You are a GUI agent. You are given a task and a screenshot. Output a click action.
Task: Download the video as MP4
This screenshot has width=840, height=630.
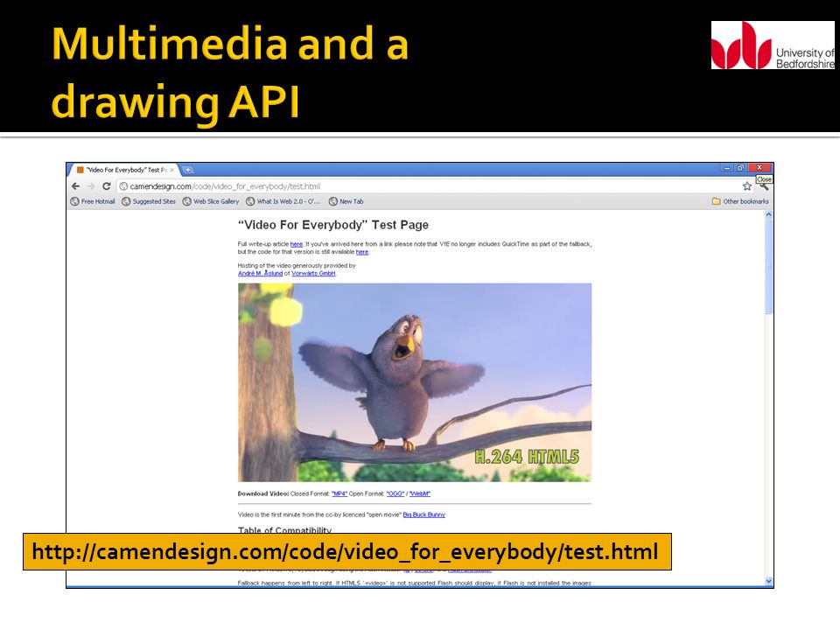(x=339, y=493)
